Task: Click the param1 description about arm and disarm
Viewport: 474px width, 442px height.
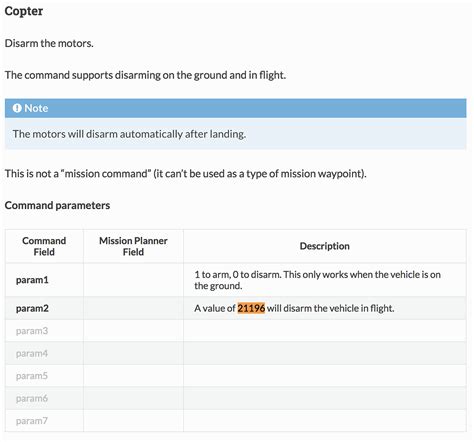Action: [x=318, y=280]
